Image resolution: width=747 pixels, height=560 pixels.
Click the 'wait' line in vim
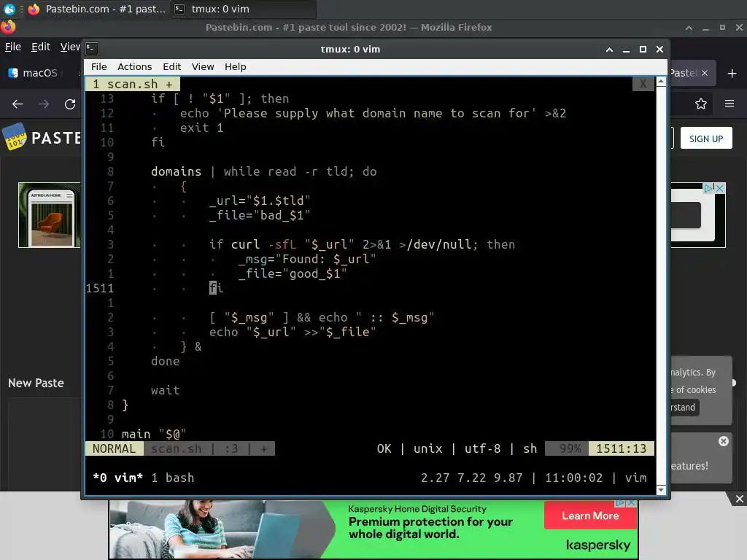tap(166, 391)
